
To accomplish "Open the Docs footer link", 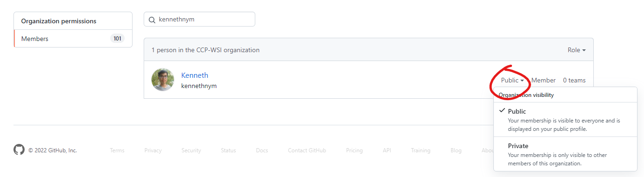I will (x=262, y=150).
